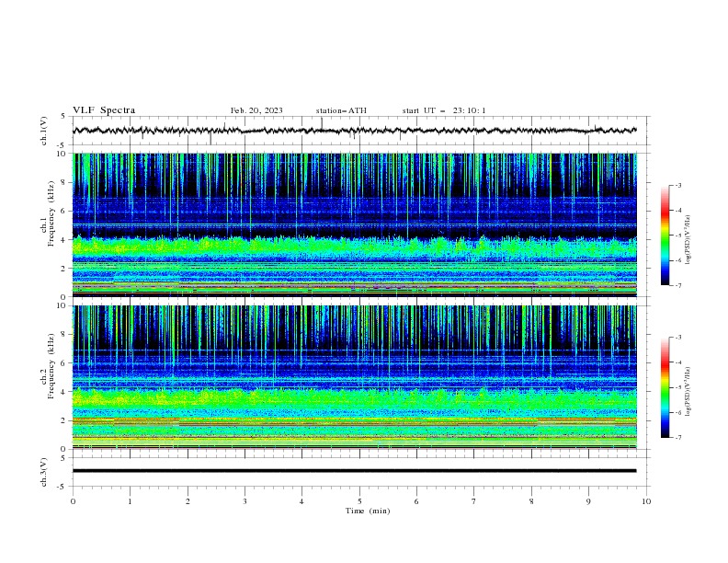Click the ch.1(V) waveform trace
Viewport: 728px width, 563px height.
(x=355, y=131)
